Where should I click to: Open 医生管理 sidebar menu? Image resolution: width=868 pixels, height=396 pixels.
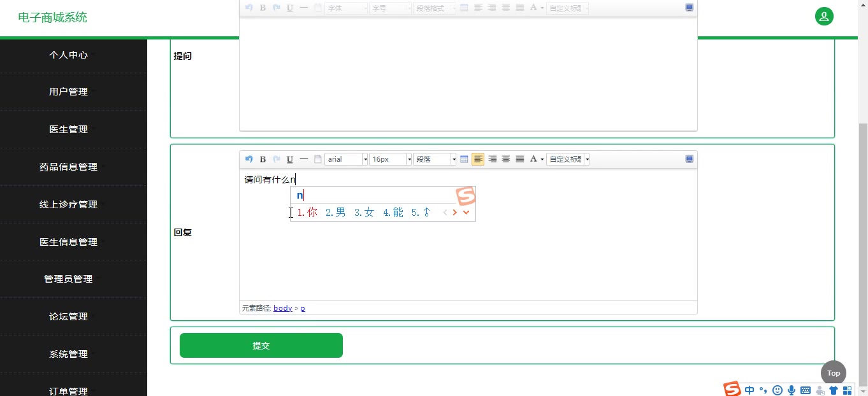pyautogui.click(x=68, y=129)
